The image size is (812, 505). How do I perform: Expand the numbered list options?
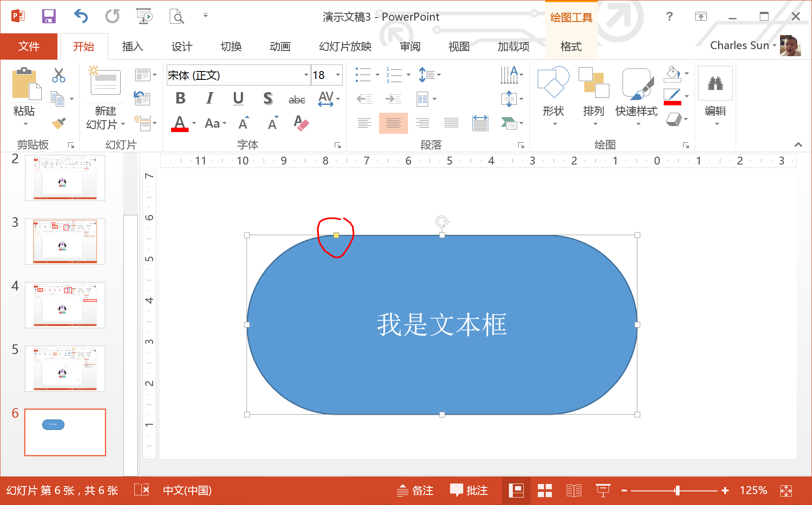(x=408, y=75)
